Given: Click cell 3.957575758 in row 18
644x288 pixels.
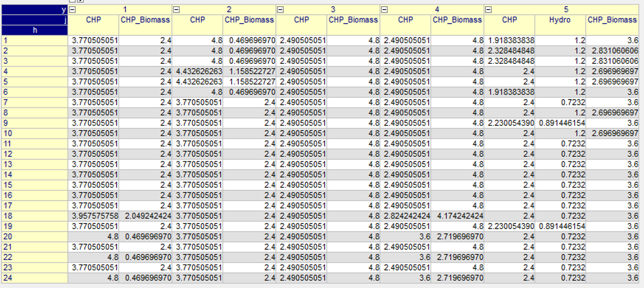Looking at the screenshot, I should tap(94, 216).
